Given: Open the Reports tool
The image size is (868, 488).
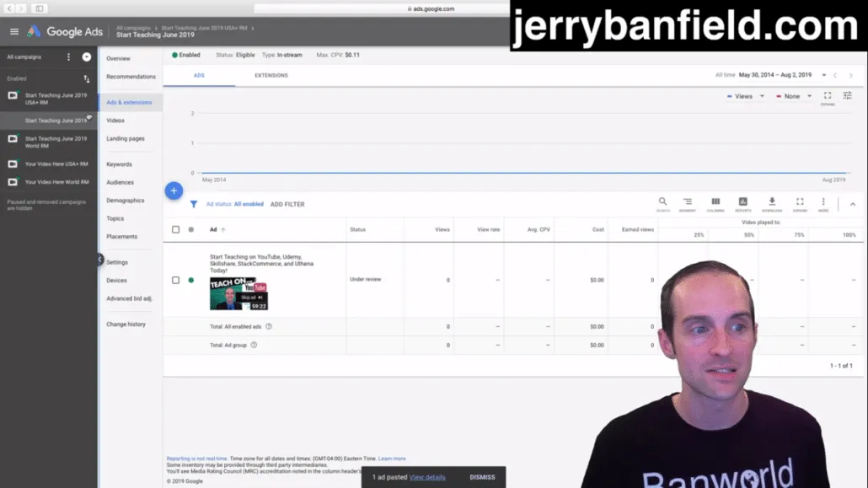Looking at the screenshot, I should pos(743,204).
